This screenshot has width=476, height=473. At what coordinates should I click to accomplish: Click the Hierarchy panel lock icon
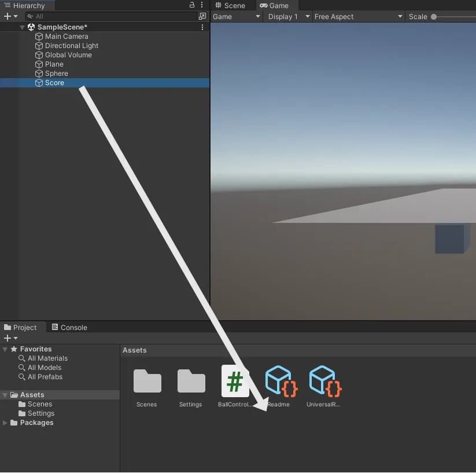coord(192,5)
